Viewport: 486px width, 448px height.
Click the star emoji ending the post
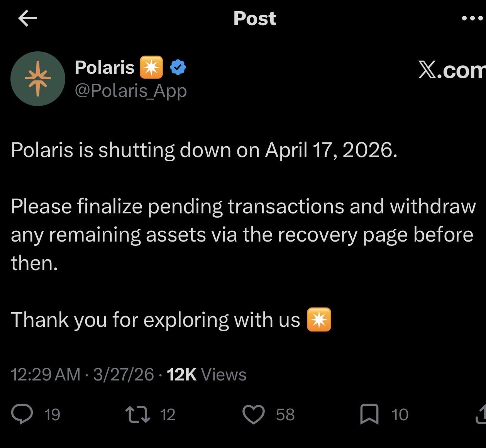click(x=319, y=320)
